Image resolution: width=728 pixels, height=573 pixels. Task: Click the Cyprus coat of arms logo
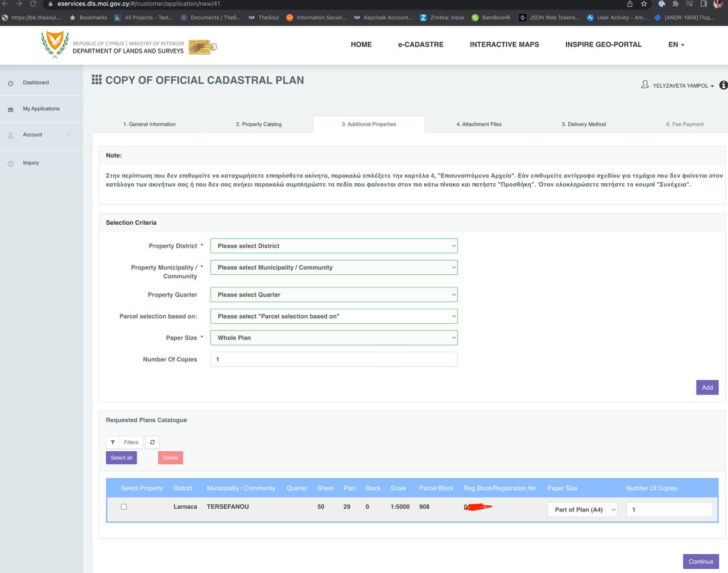[55, 44]
